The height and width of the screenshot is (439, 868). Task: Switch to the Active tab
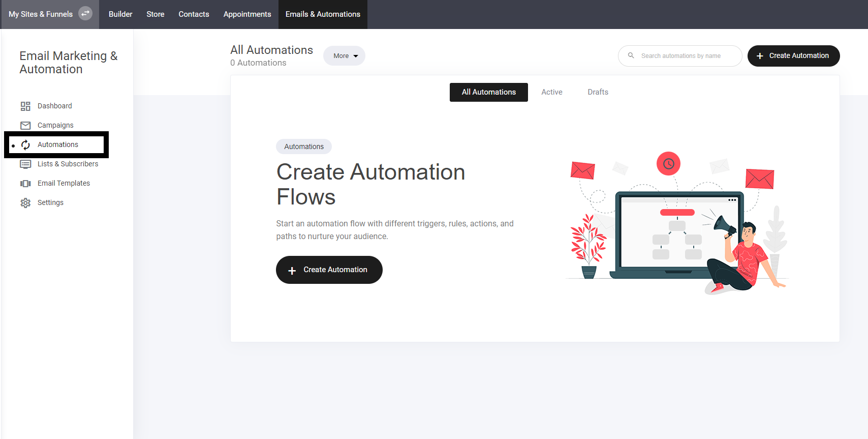click(x=551, y=92)
